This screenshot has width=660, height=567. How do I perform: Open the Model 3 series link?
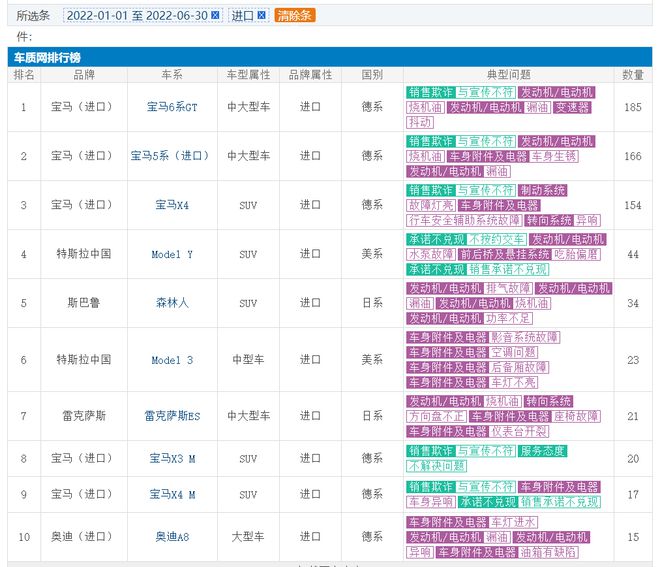[x=172, y=360]
